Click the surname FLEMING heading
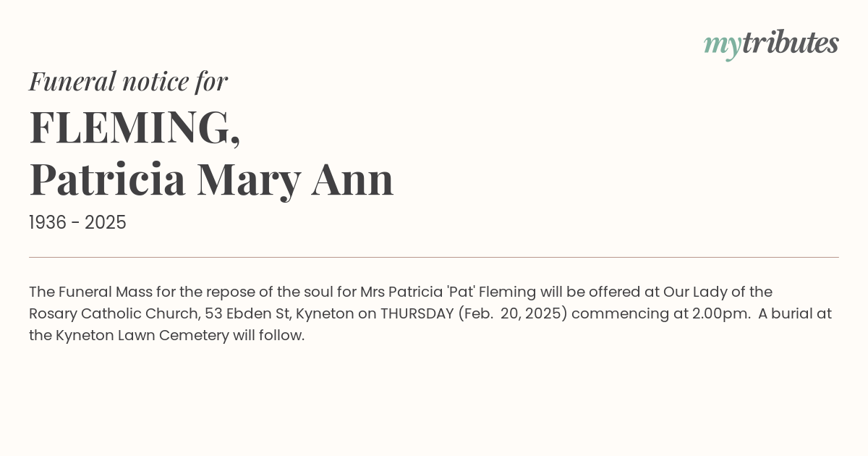This screenshot has width=868, height=456. pos(135,127)
